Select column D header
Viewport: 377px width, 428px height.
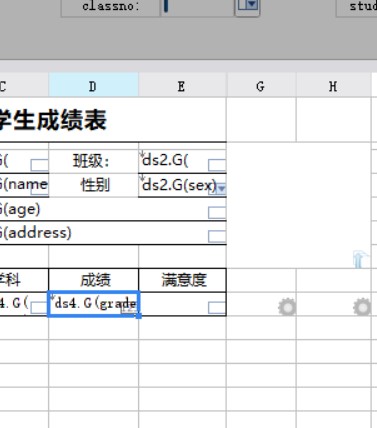point(93,86)
